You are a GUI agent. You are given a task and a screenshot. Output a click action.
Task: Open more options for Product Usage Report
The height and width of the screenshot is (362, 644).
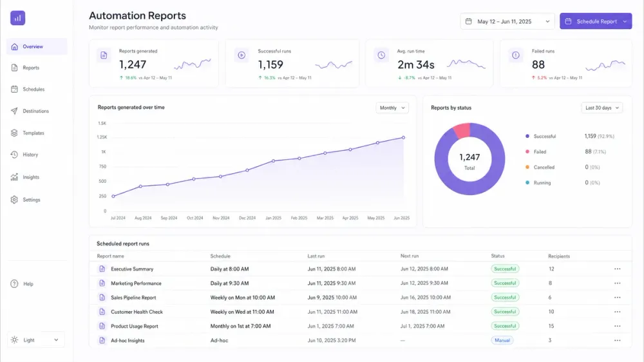tap(618, 326)
